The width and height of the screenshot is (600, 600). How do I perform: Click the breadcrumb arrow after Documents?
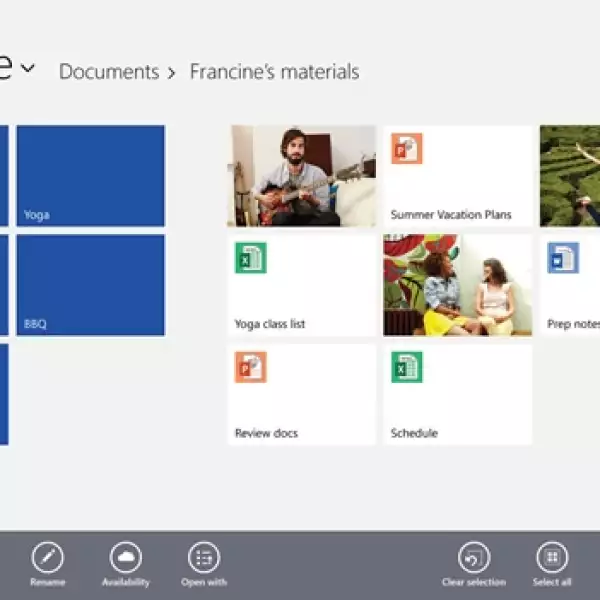pyautogui.click(x=171, y=73)
